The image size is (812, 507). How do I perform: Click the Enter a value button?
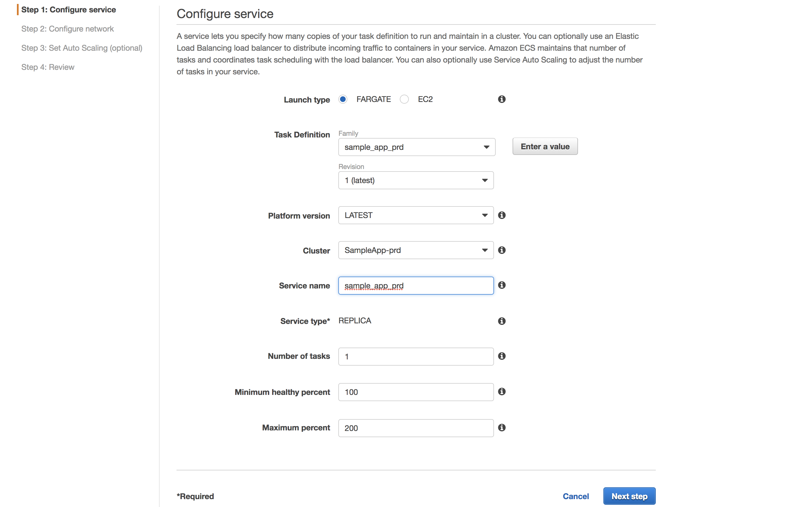coord(545,146)
